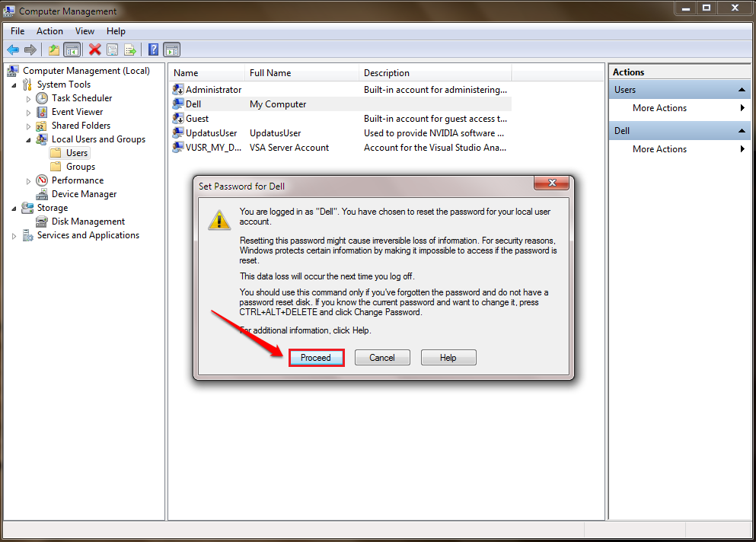Toggle Show/Hide Console Tree toolbar button
The image size is (756, 542).
coord(72,50)
